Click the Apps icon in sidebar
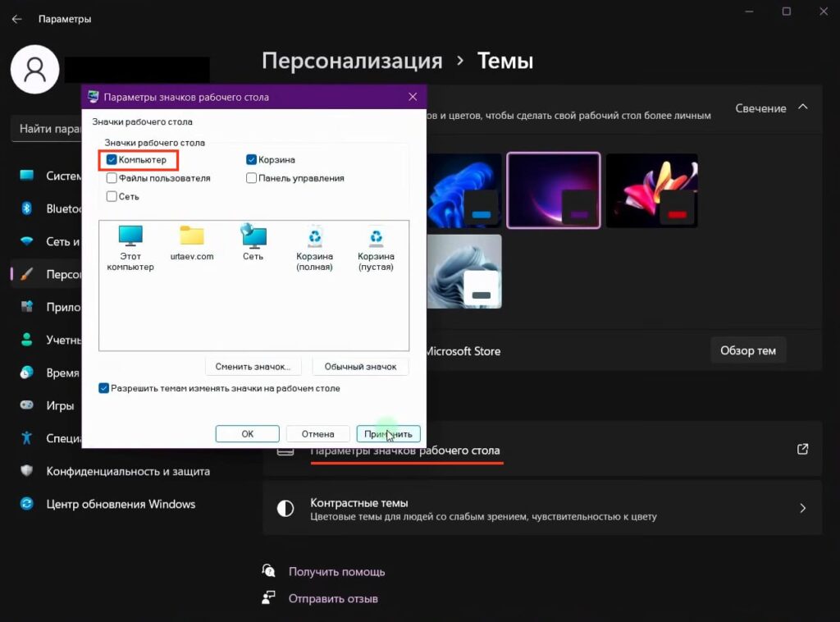 (27, 306)
